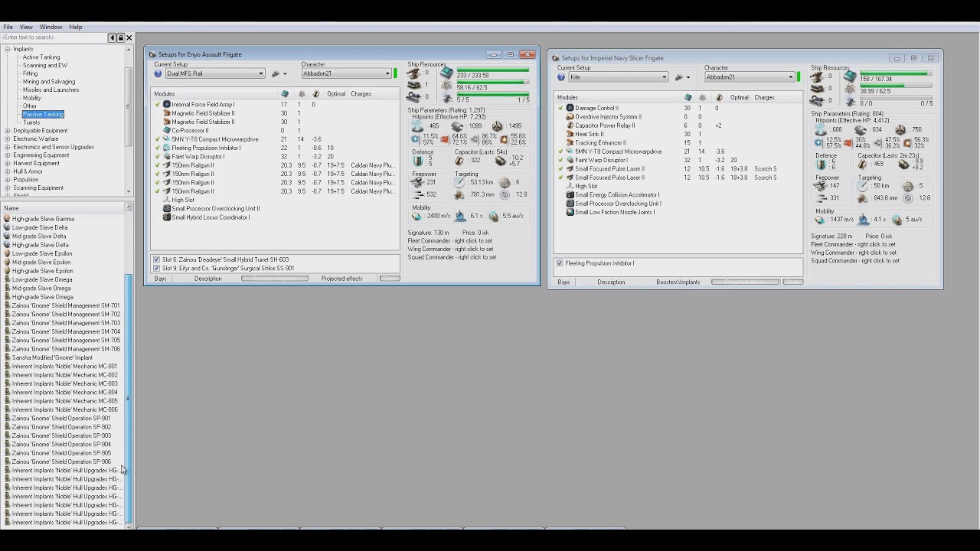Toggle Fleeting Propulsion Inhibitor I checkbox in Slicer window

click(x=560, y=263)
